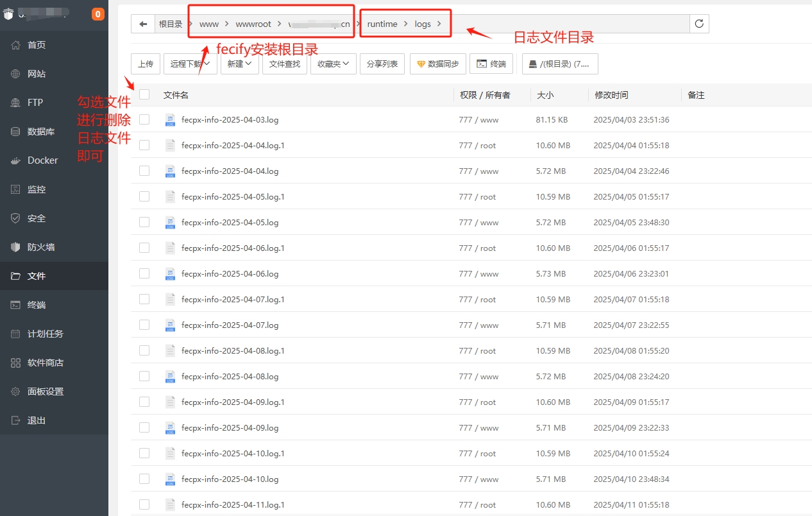This screenshot has height=516, width=812.
Task: Click the orange notification badge showing 0
Action: click(x=97, y=14)
